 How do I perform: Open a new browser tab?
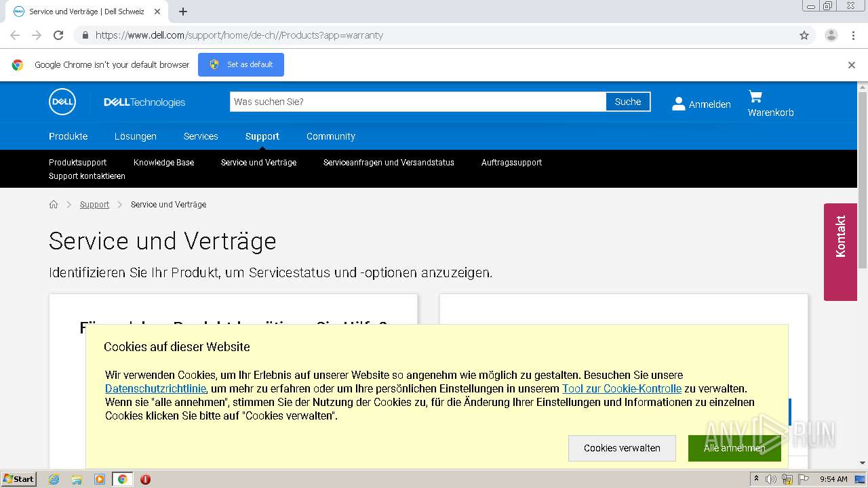183,12
